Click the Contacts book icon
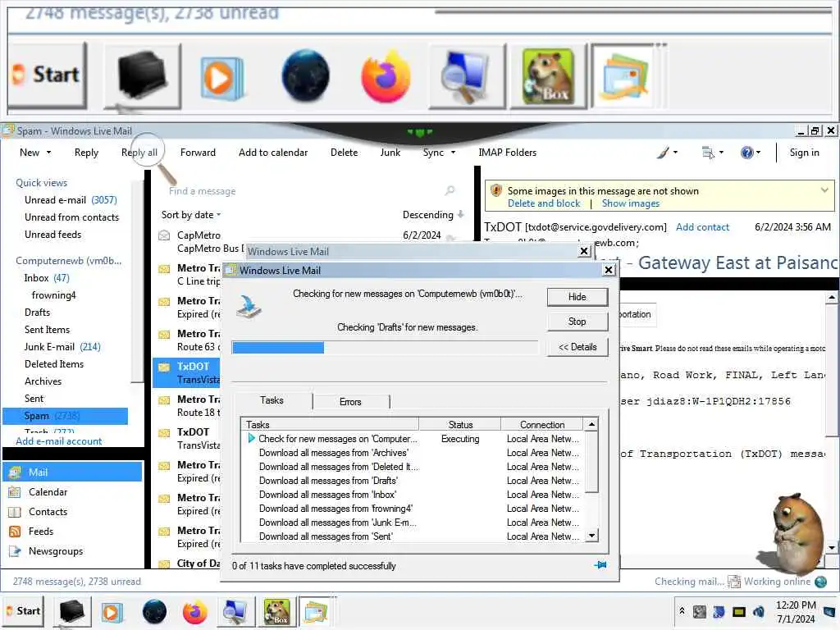Screen dimensions: 840x630 coord(15,512)
